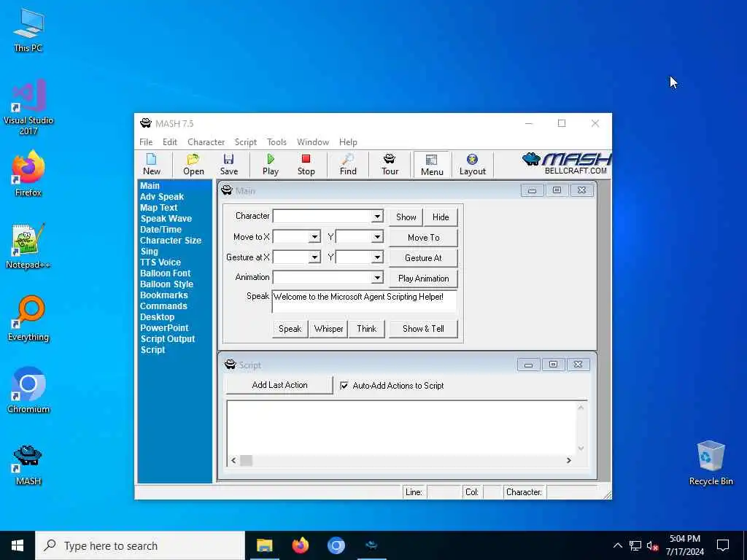Open the Character menu
Viewport: 747px width, 560px height.
click(x=206, y=142)
